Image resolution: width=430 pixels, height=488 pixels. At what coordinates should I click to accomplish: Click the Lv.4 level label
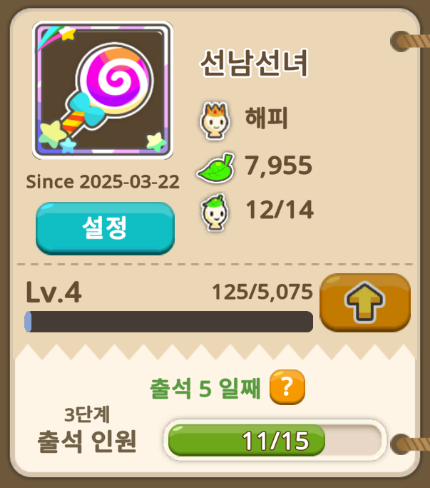54,292
